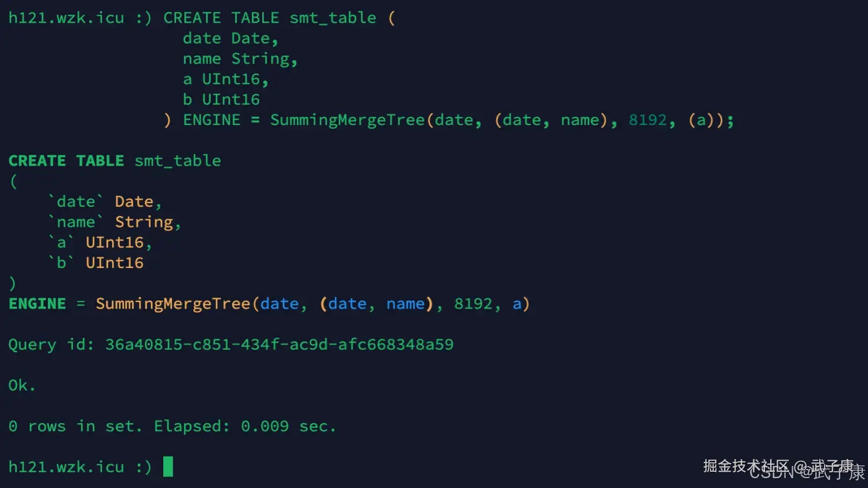The height and width of the screenshot is (488, 868).
Task: Click the "Elapsed: 0.009 sec." timing text
Action: tap(245, 426)
